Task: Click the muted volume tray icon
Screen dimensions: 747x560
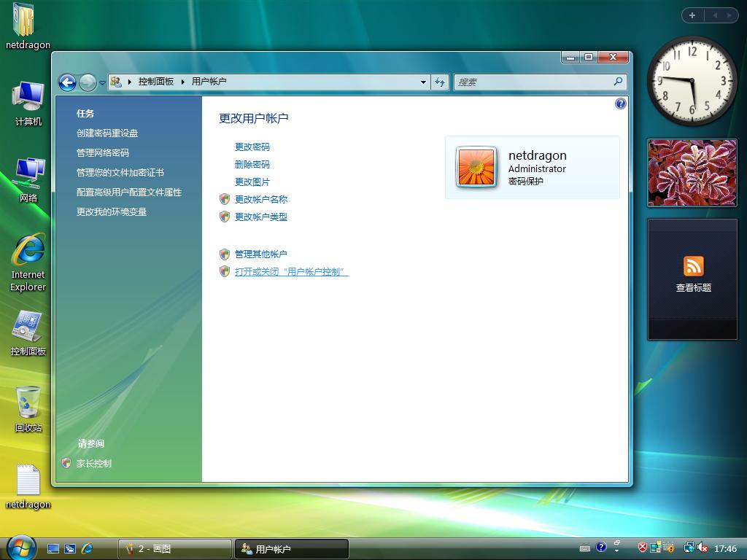Action: tap(703, 548)
